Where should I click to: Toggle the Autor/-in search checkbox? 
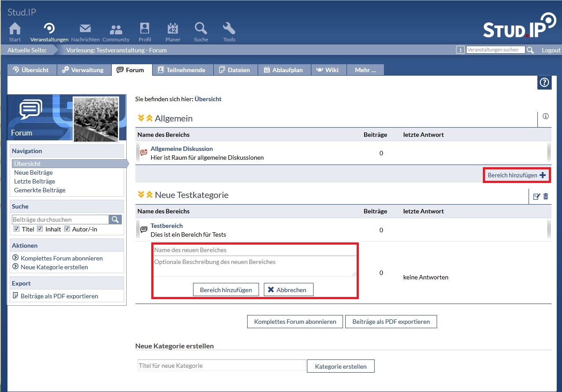point(67,229)
